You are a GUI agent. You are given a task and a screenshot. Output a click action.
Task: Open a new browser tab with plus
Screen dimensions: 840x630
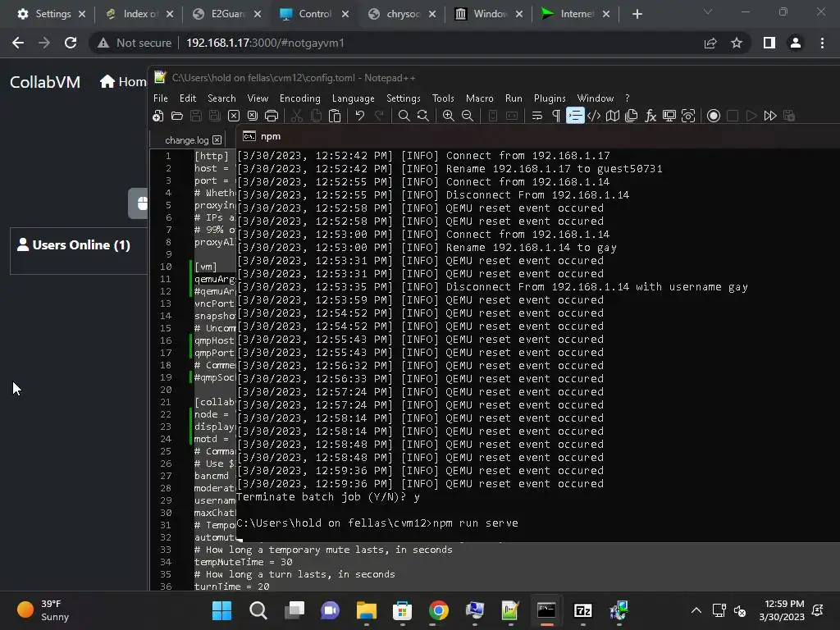pyautogui.click(x=637, y=14)
